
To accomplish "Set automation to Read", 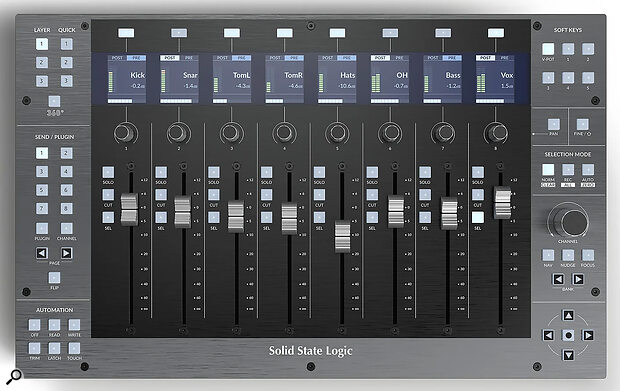I will pos(54,325).
